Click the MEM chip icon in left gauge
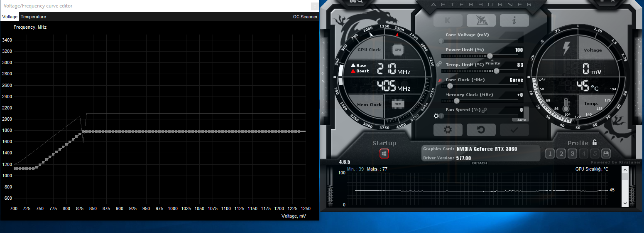The image size is (644, 233). point(398,104)
